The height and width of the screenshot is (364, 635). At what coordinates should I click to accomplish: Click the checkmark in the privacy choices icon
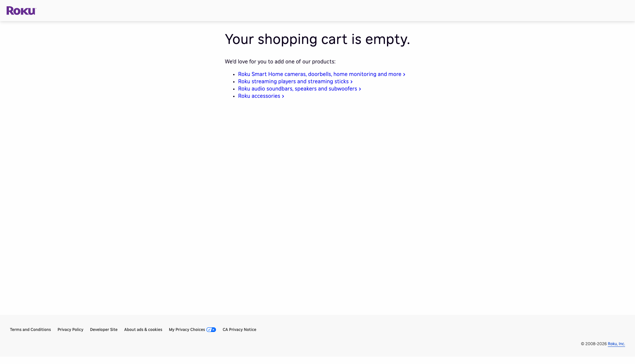(x=209, y=330)
